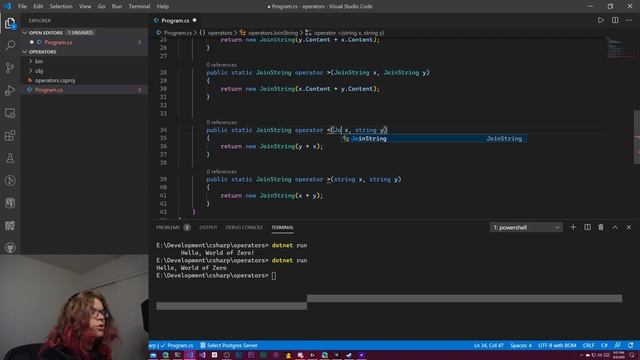Open notifications bell in status bar
Image resolution: width=640 pixels, height=360 pixels.
[631, 345]
